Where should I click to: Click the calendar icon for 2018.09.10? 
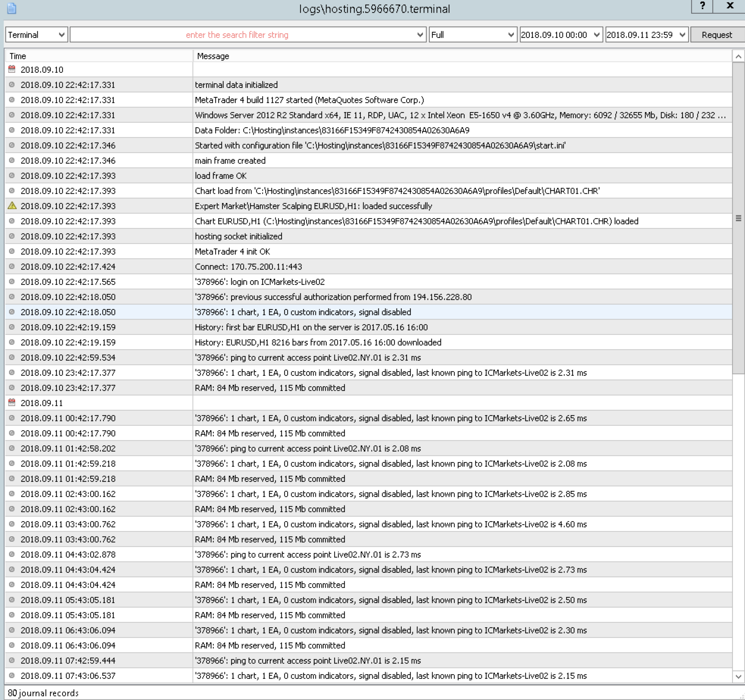(12, 69)
